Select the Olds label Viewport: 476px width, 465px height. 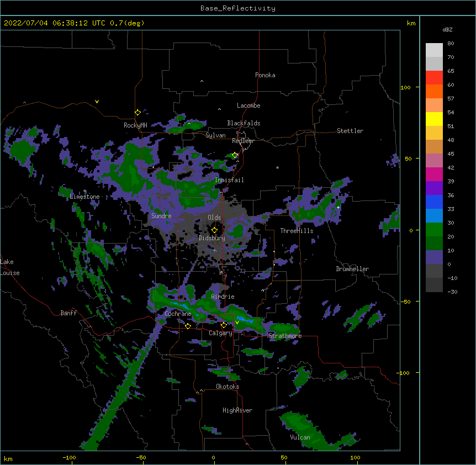(x=214, y=218)
